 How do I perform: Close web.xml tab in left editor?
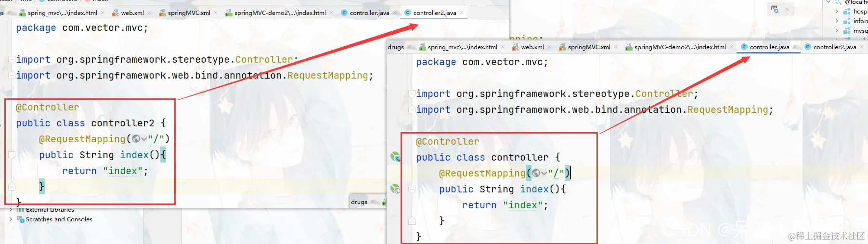pyautogui.click(x=149, y=13)
